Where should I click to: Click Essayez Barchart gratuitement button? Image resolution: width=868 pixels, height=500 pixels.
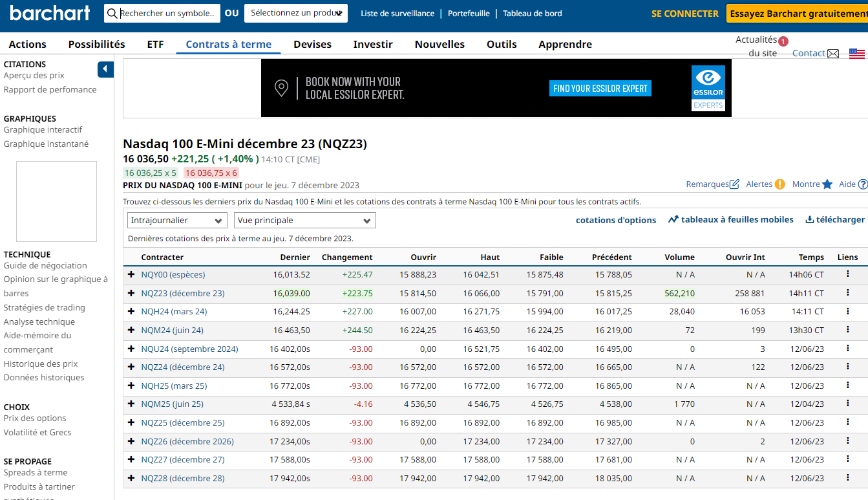798,14
